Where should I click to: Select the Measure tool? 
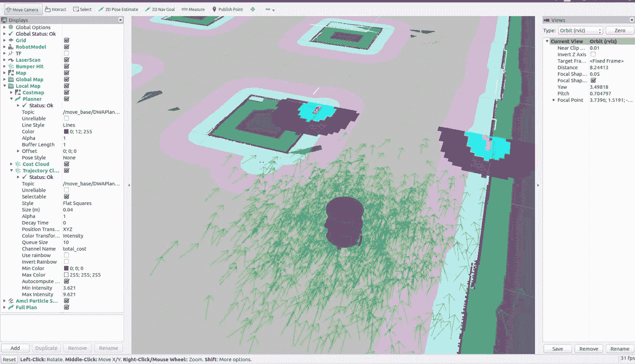tap(193, 9)
